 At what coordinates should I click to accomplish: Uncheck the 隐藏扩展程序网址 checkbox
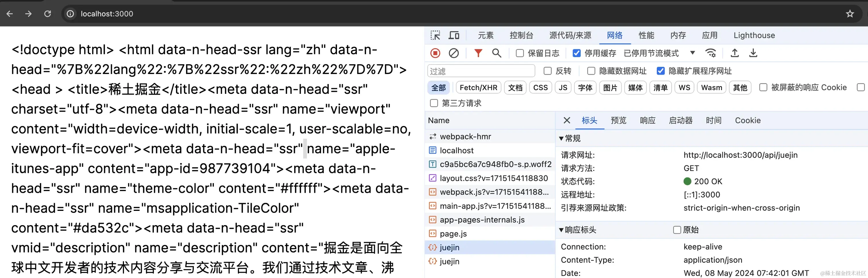coord(660,71)
